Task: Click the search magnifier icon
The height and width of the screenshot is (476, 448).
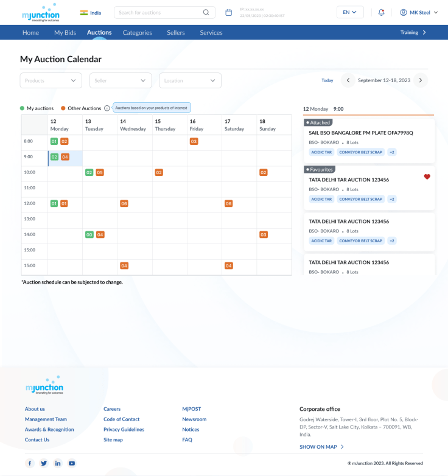Action: point(206,12)
